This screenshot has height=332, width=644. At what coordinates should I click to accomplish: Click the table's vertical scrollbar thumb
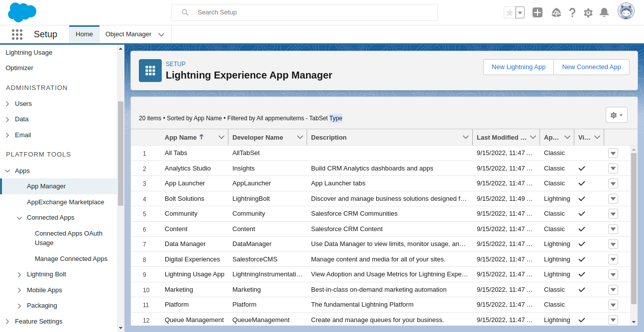pos(634,228)
